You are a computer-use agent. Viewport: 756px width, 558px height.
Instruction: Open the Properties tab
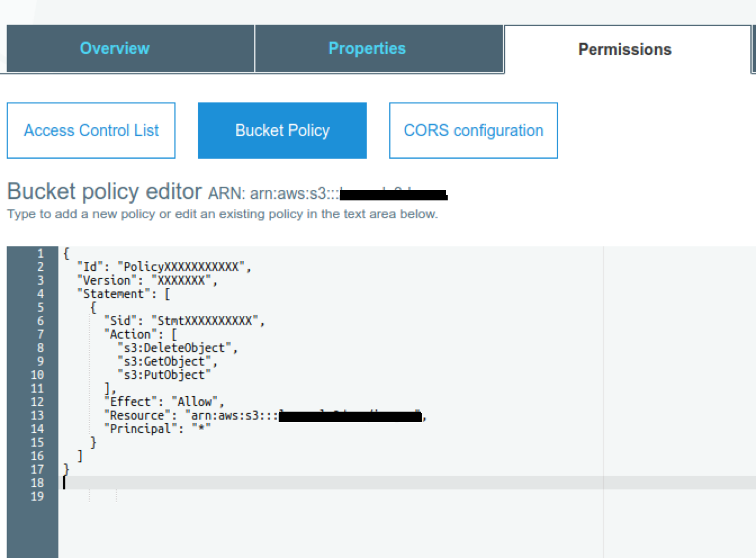[367, 49]
